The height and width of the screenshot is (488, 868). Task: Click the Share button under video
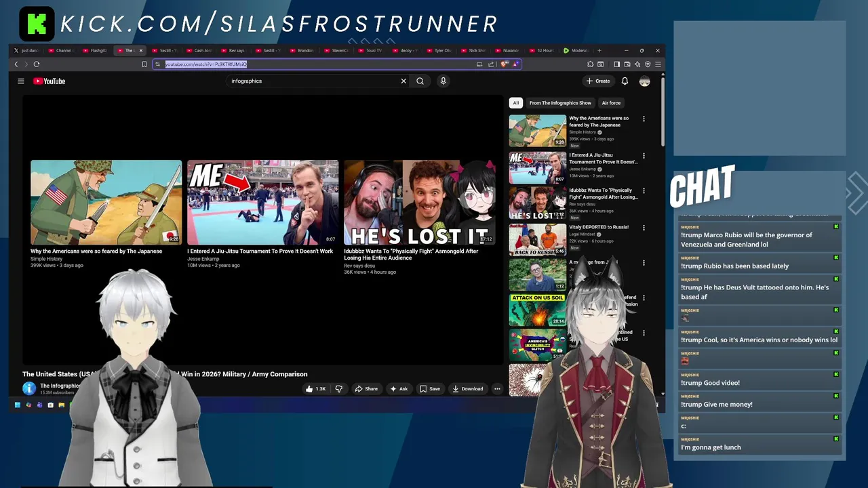tap(367, 389)
